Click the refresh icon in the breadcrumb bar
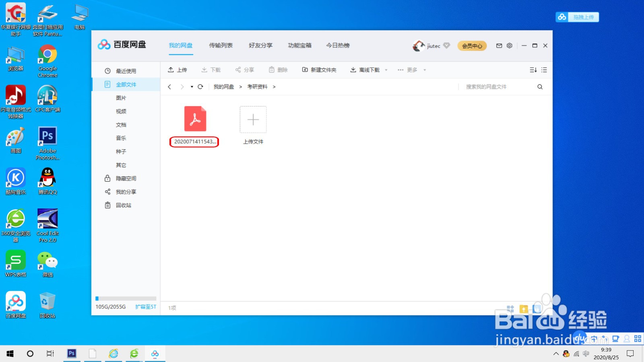The height and width of the screenshot is (362, 644). [x=200, y=86]
